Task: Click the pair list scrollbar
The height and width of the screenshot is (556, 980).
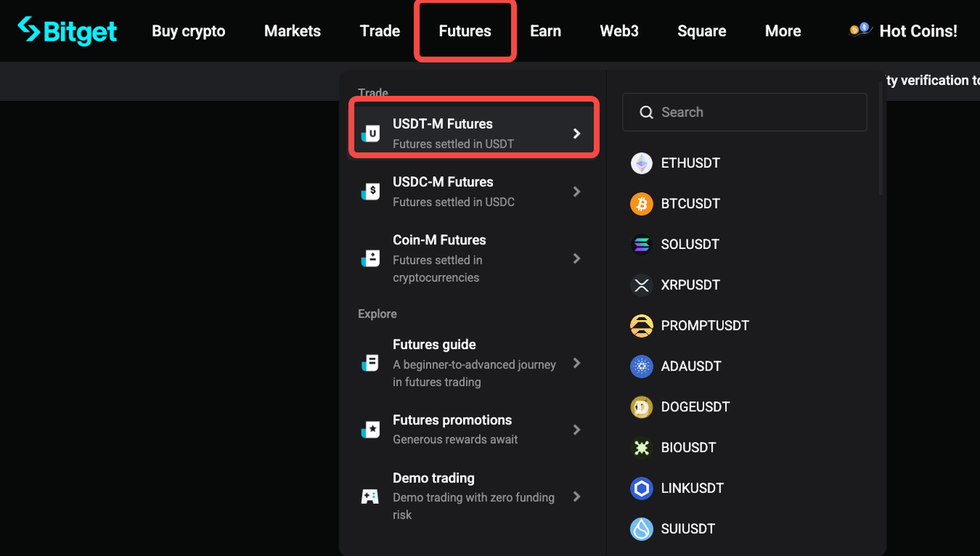Action: [881, 138]
